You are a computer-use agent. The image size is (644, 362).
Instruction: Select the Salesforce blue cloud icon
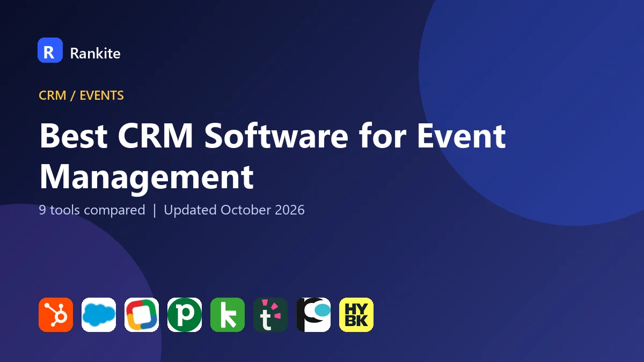pyautogui.click(x=99, y=315)
